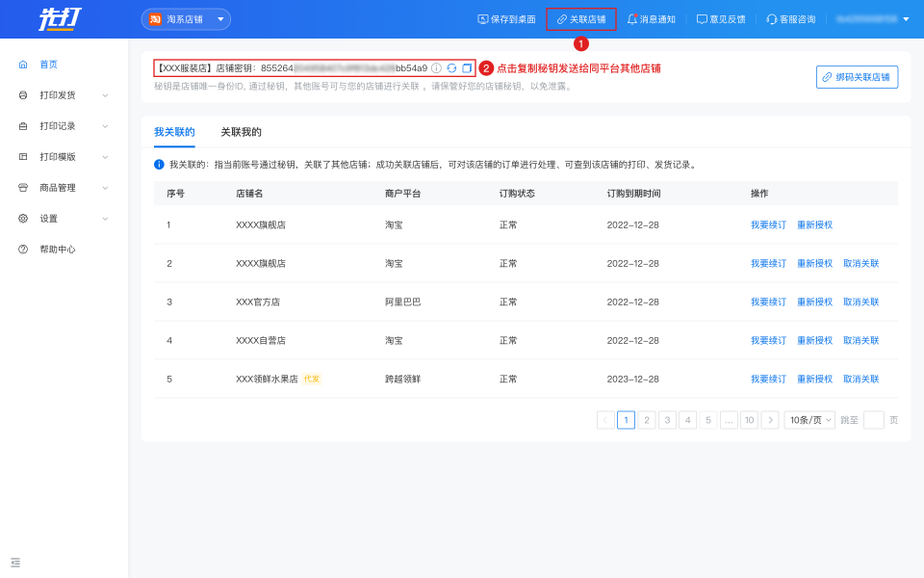Collapse sidebar using bottom-left menu icon

point(15,562)
